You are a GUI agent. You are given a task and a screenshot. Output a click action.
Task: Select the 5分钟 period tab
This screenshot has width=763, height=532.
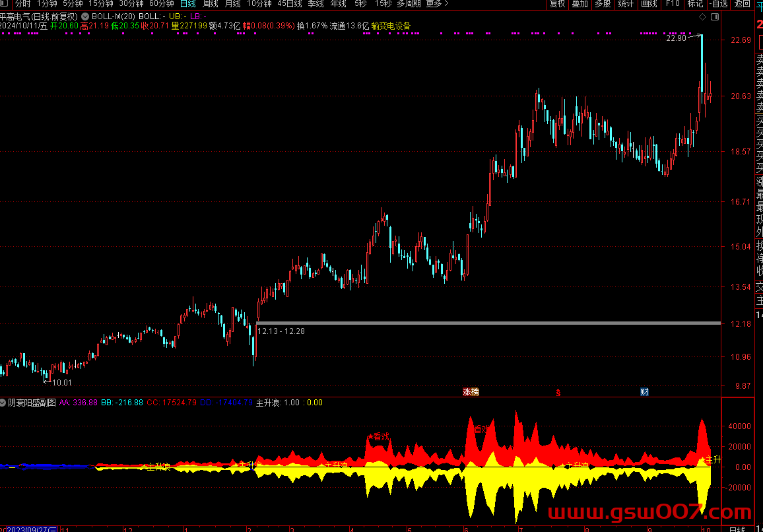click(73, 4)
